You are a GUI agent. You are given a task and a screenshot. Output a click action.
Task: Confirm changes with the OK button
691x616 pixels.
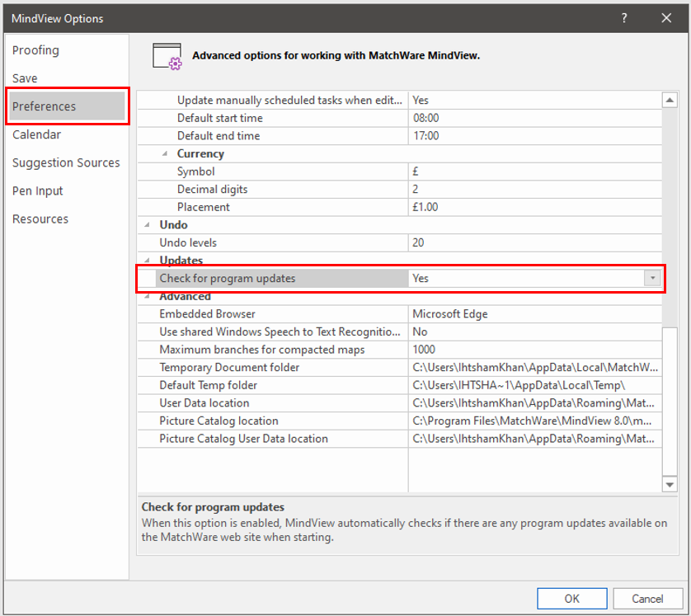coord(571,599)
